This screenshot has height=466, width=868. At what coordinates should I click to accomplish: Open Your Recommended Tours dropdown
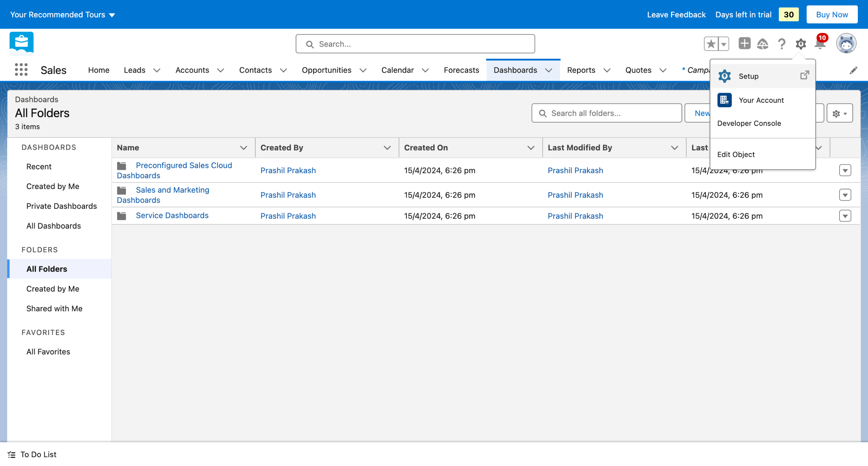coord(63,15)
